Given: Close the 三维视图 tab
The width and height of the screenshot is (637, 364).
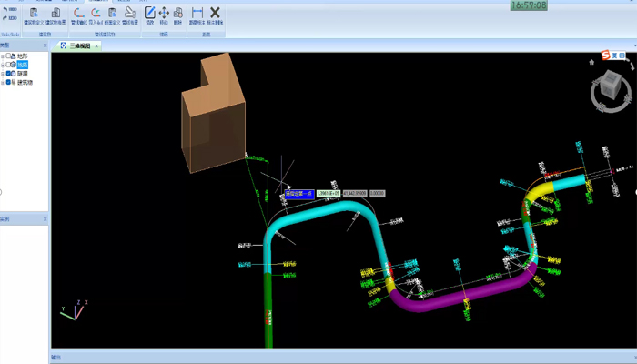Looking at the screenshot, I should pyautogui.click(x=97, y=45).
